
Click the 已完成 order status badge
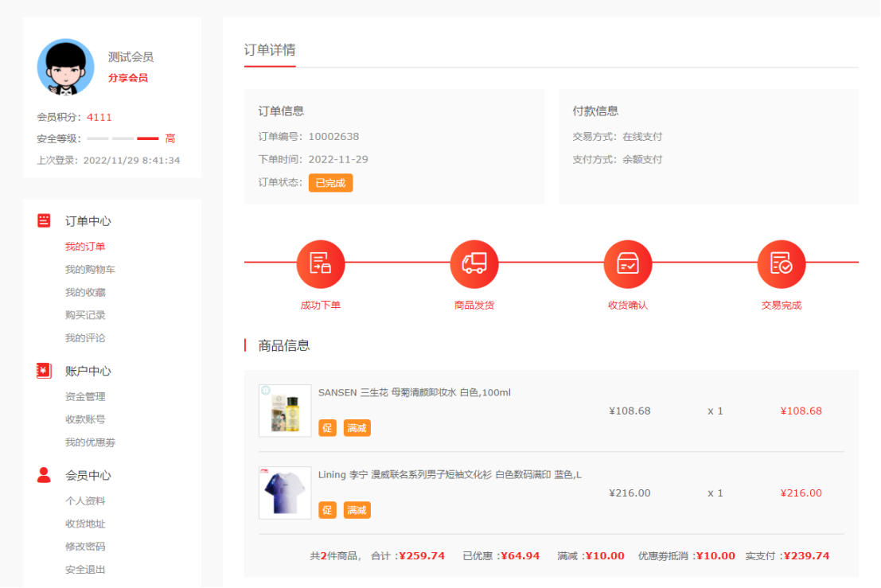click(x=330, y=183)
